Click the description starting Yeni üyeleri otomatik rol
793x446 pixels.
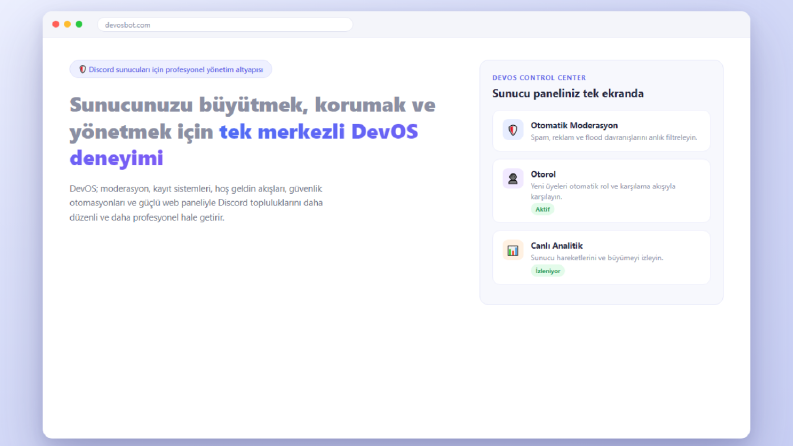point(603,191)
